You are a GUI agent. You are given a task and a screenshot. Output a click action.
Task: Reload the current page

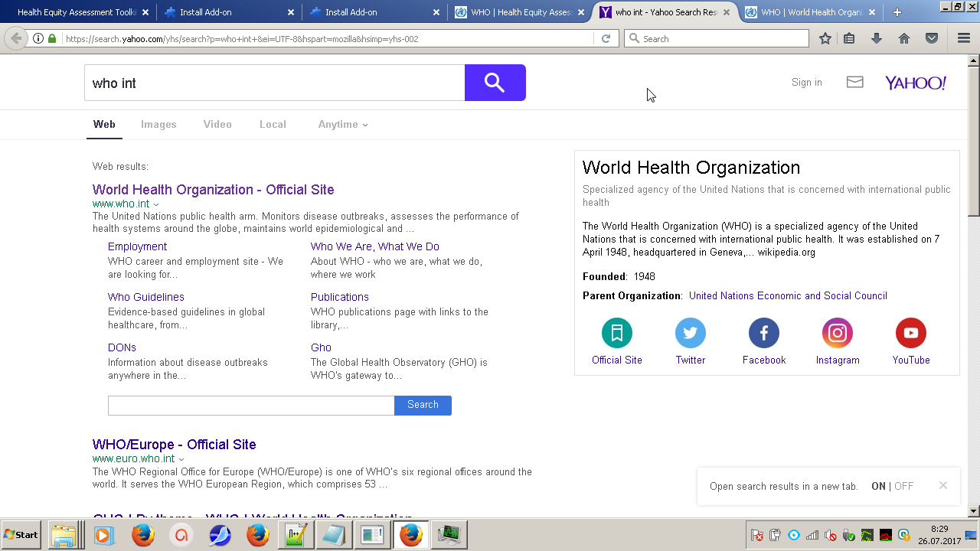point(606,38)
